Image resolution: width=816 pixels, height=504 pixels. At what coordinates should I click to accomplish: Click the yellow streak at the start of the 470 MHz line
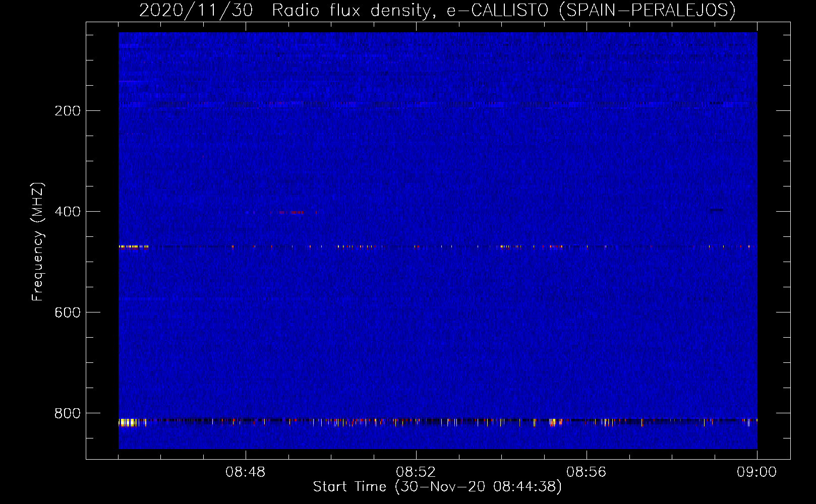(x=133, y=246)
